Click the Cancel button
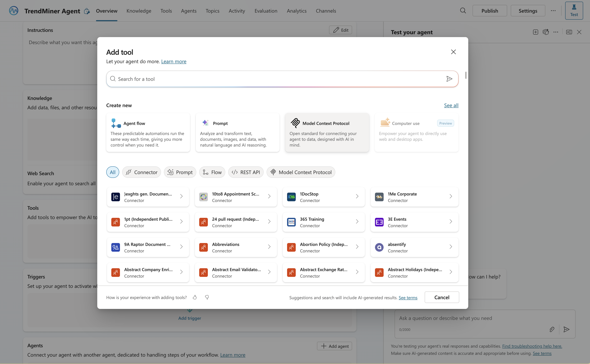 click(442, 297)
